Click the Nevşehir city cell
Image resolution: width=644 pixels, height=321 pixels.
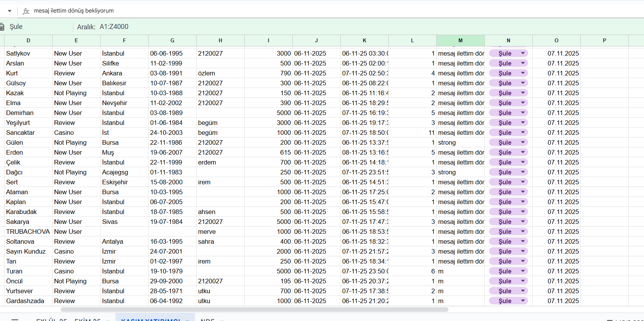124,103
